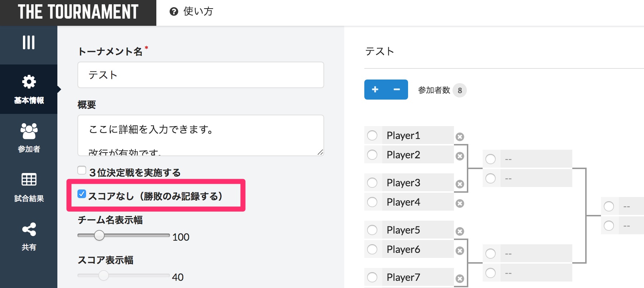Click the チーム名表示幅 slider handle
This screenshot has height=288, width=644.
point(99,235)
